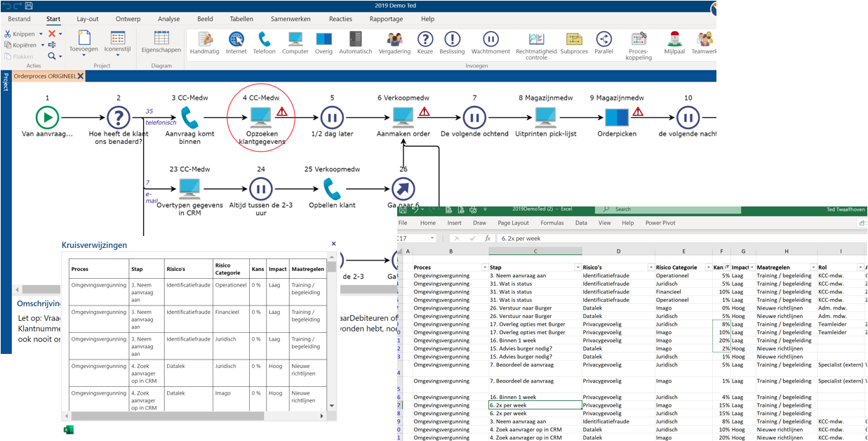Insert Rechtmatigheid controle icon
The image size is (868, 441).
[x=536, y=45]
